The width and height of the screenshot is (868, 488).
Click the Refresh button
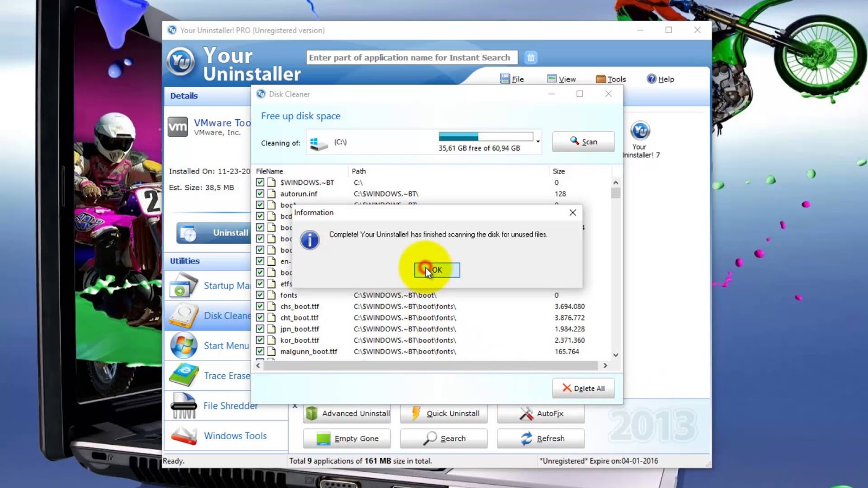point(541,438)
